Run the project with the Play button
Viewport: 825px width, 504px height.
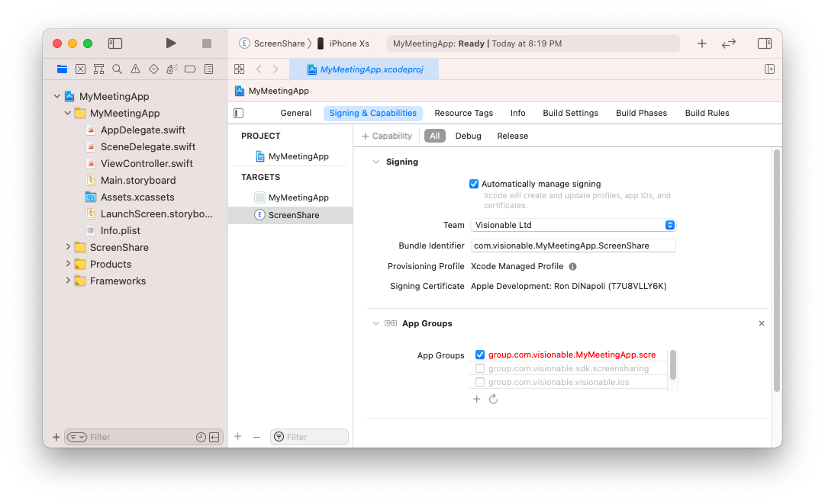pos(171,43)
